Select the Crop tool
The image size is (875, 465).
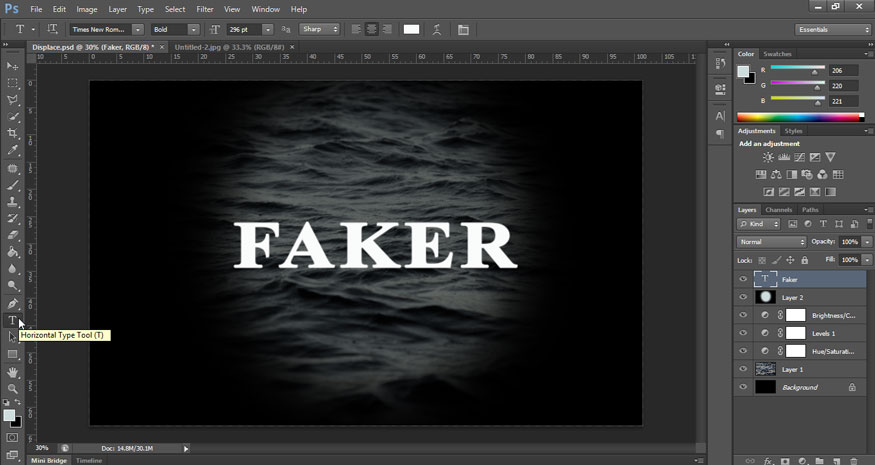(x=12, y=133)
